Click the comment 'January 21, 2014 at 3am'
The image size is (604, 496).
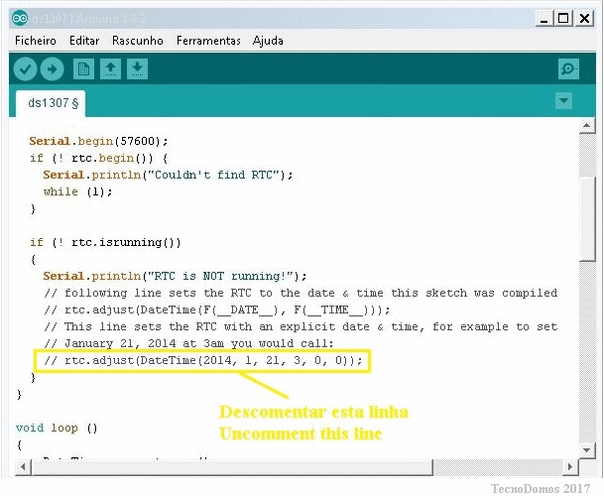point(189,344)
